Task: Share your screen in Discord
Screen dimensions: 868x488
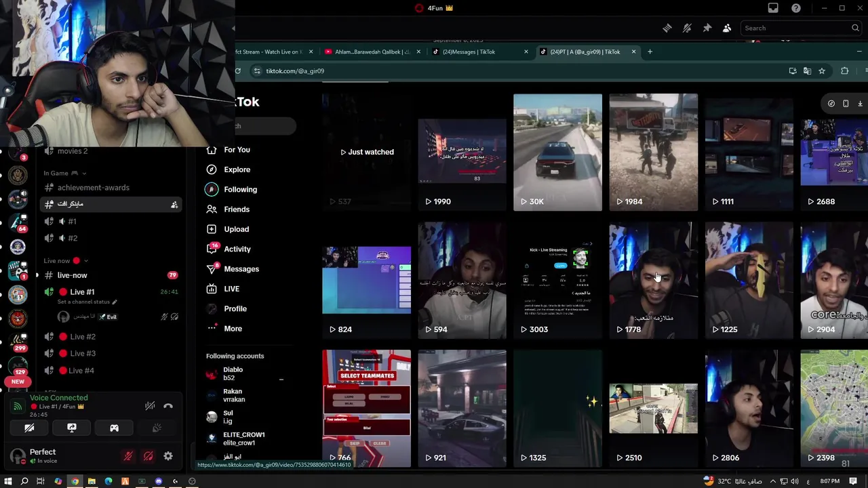Action: pos(72,428)
